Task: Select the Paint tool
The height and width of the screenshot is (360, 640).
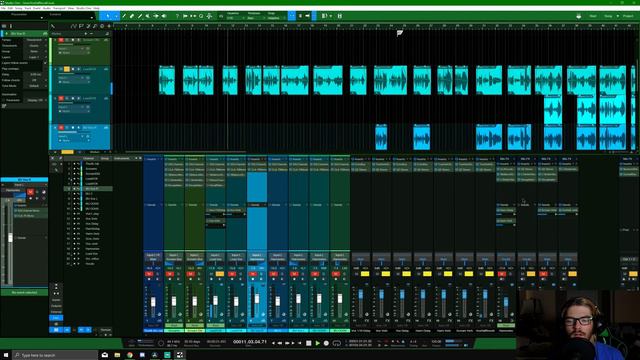Action: pos(140,16)
